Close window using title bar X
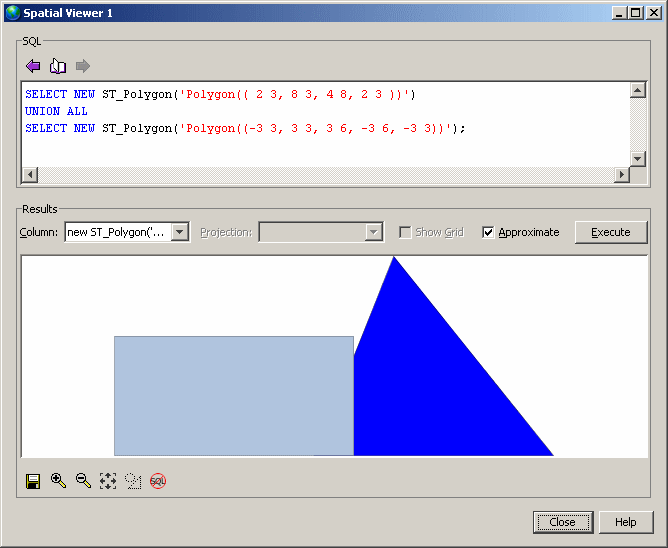Screen dimensions: 668x548 point(654,13)
